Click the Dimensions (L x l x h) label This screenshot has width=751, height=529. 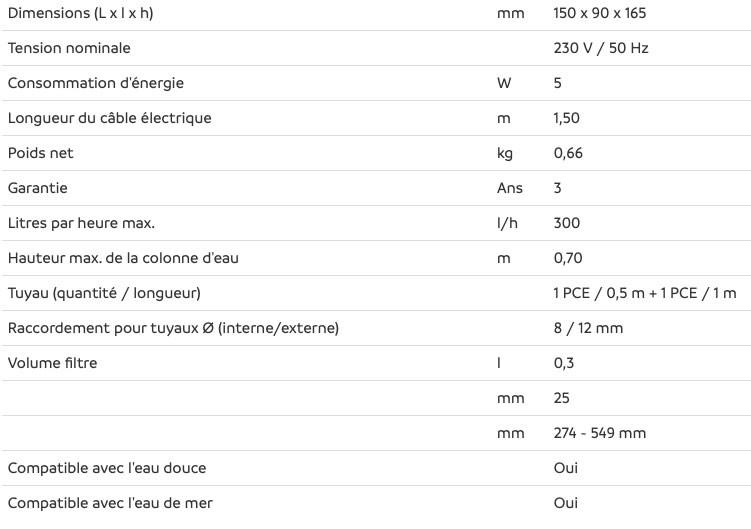80,13
